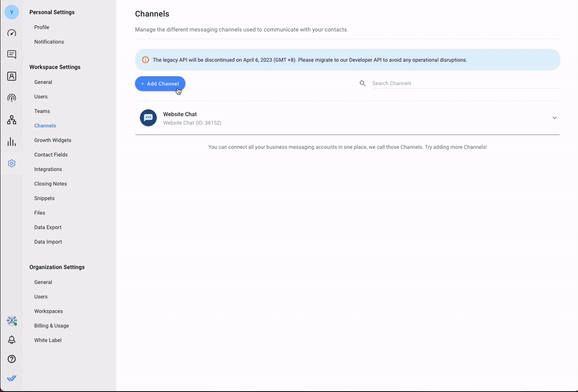The width and height of the screenshot is (578, 392).
Task: Open the contacts icon in sidebar
Action: [12, 76]
